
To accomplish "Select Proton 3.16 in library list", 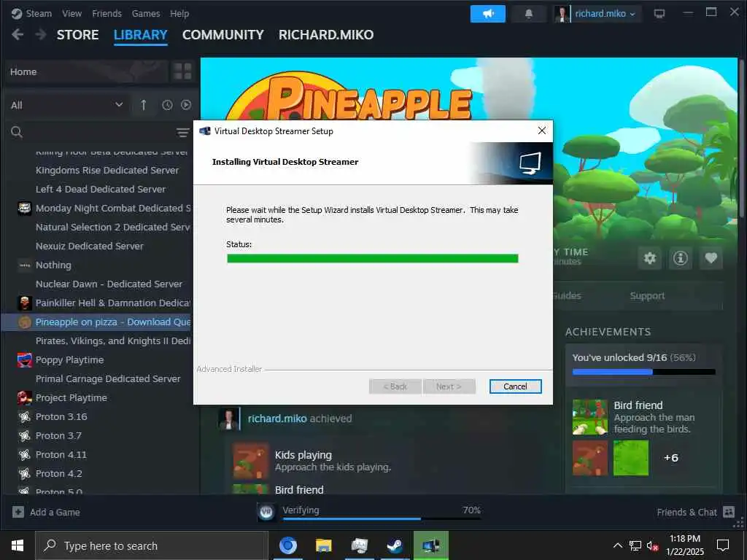I will 61,416.
